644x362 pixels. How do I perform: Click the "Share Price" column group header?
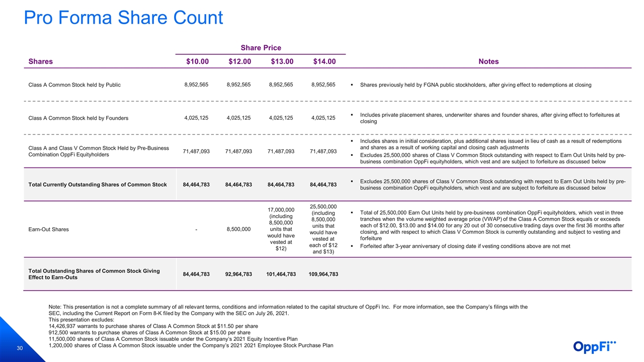(x=261, y=48)
